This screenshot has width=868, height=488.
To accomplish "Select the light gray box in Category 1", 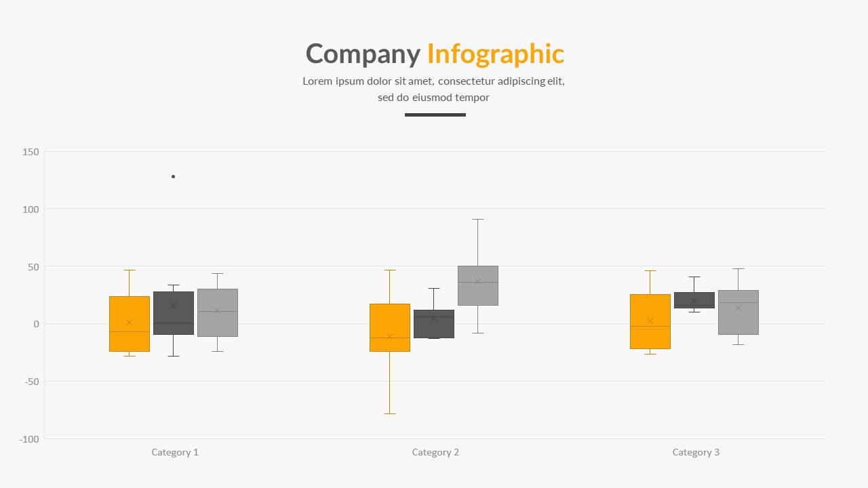I will (x=218, y=312).
